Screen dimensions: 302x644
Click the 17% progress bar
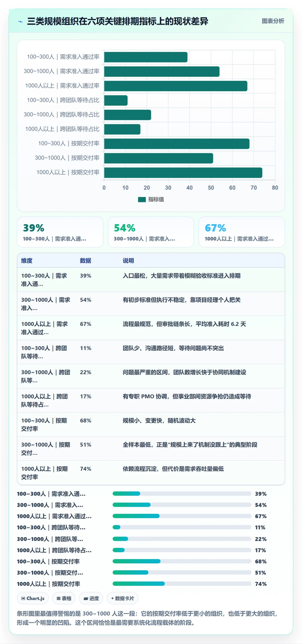(182, 550)
